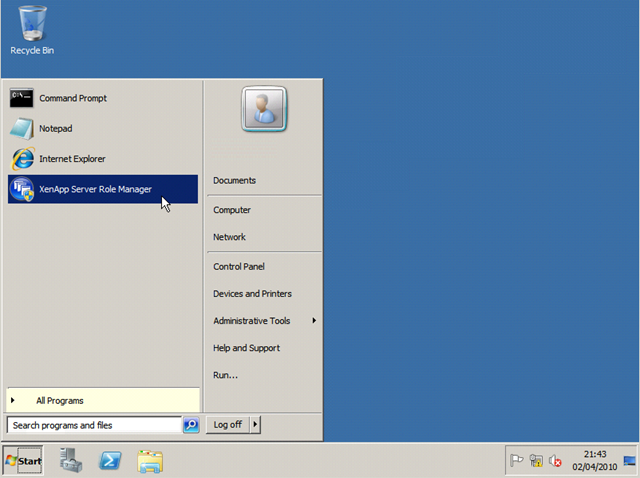Expand All Programs list
The image size is (640, 478).
tap(103, 400)
